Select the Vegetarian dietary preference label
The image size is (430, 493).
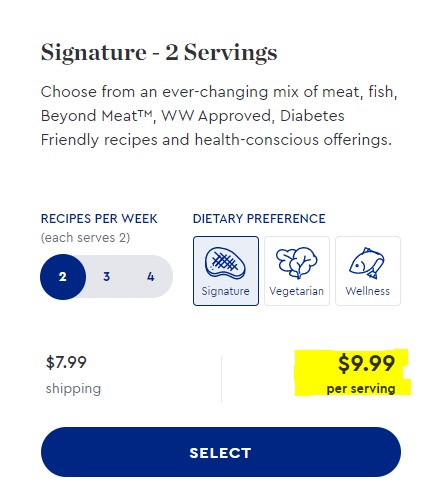pyautogui.click(x=296, y=291)
